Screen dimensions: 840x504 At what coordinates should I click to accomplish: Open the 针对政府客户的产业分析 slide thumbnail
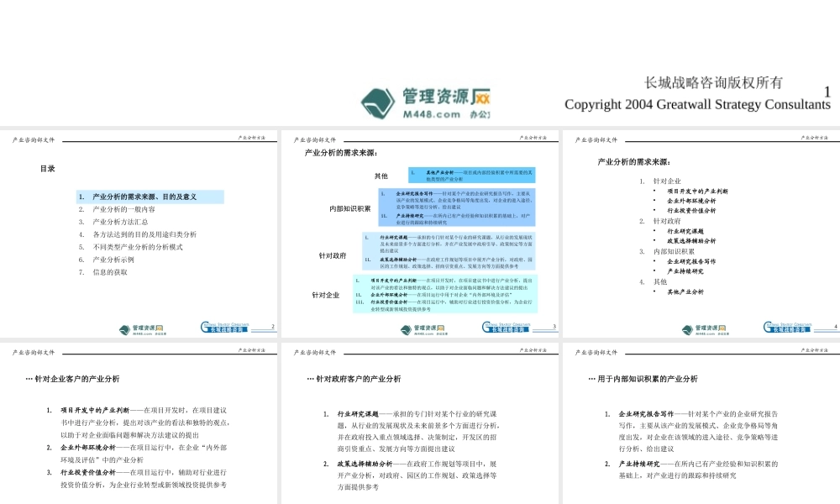(x=420, y=423)
